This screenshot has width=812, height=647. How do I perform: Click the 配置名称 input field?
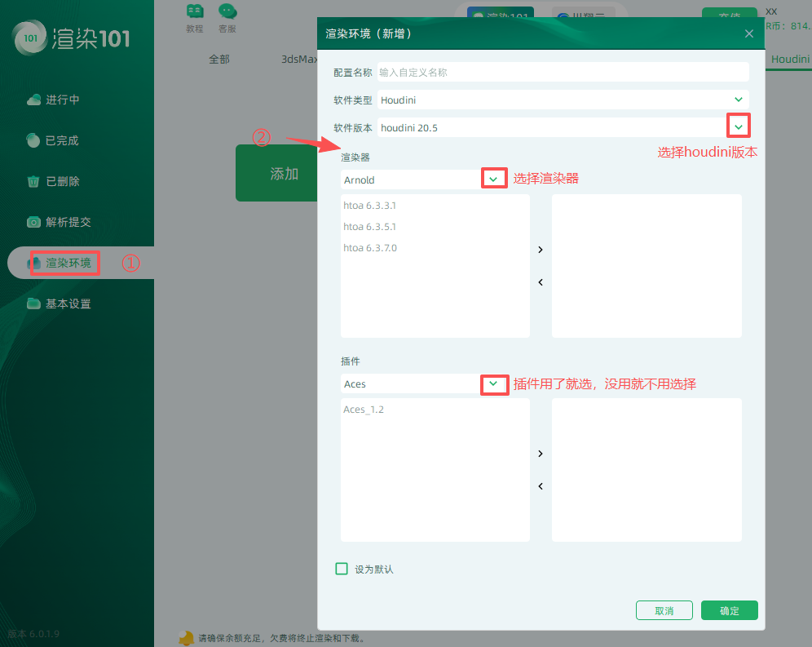(x=563, y=72)
